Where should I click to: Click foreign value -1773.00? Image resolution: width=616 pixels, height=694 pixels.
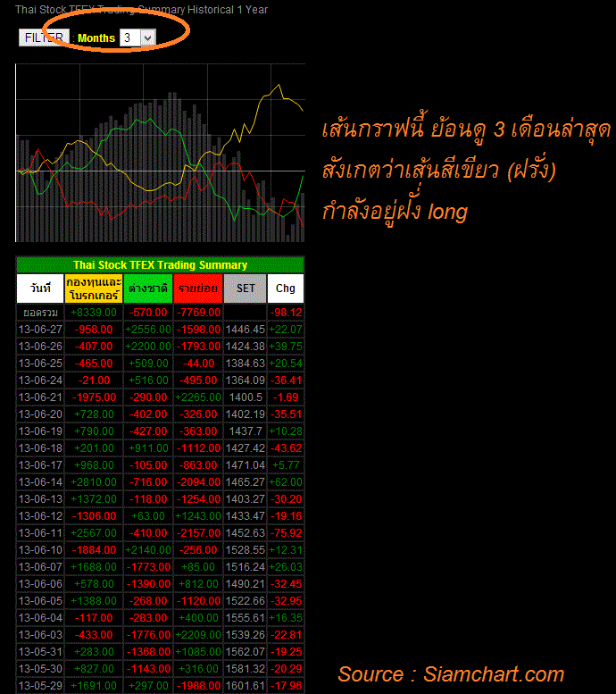pyautogui.click(x=148, y=567)
